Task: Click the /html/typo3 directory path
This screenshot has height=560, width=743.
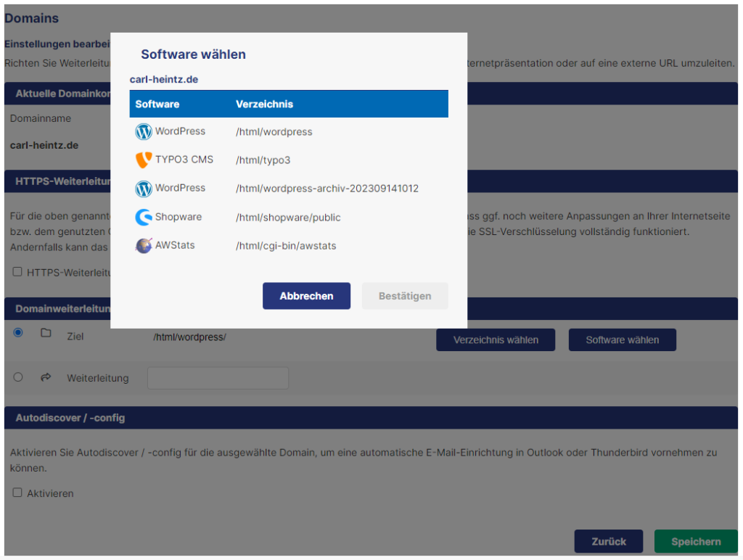Action: [x=263, y=160]
